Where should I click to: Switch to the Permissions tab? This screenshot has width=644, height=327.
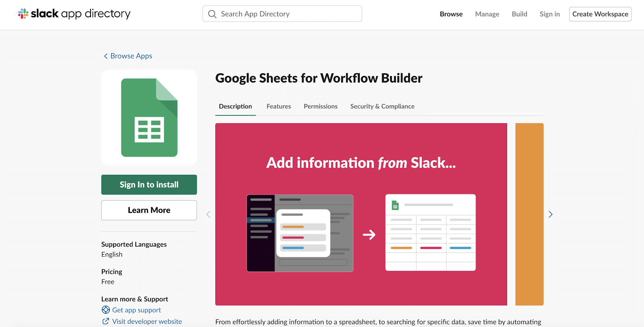coord(321,106)
